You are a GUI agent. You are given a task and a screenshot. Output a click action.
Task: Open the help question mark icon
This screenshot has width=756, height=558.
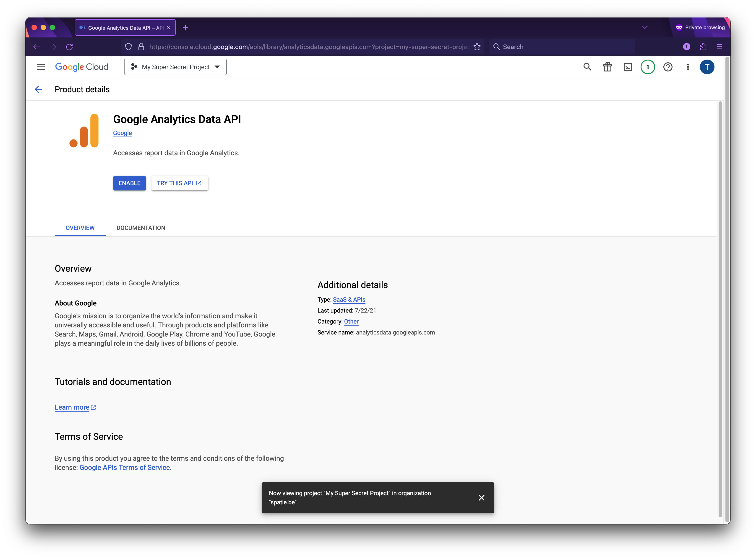point(667,67)
